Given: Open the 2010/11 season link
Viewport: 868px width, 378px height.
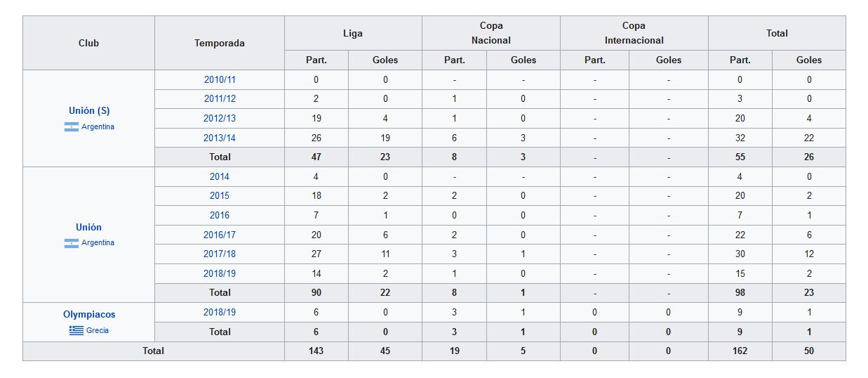Looking at the screenshot, I should pyautogui.click(x=220, y=79).
